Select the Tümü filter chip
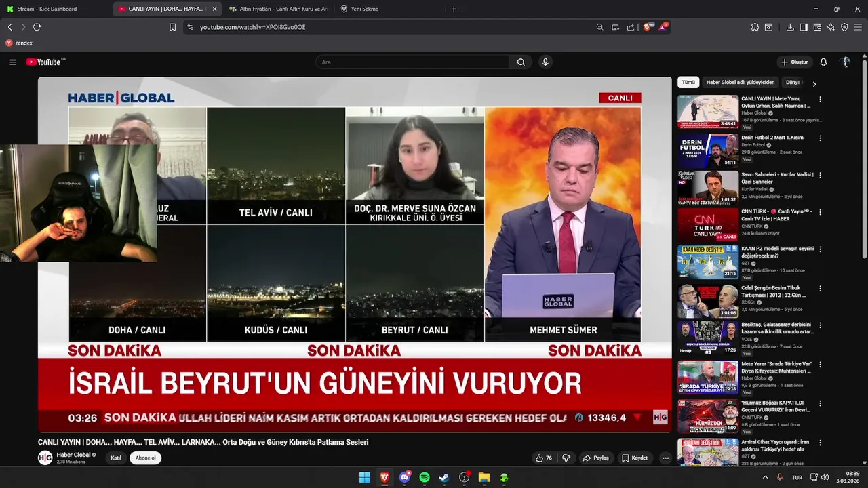 click(x=688, y=82)
